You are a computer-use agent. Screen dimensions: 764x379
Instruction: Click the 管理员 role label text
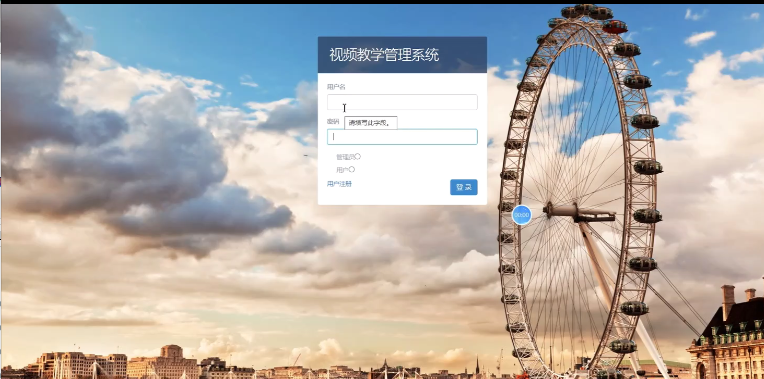[x=345, y=157]
